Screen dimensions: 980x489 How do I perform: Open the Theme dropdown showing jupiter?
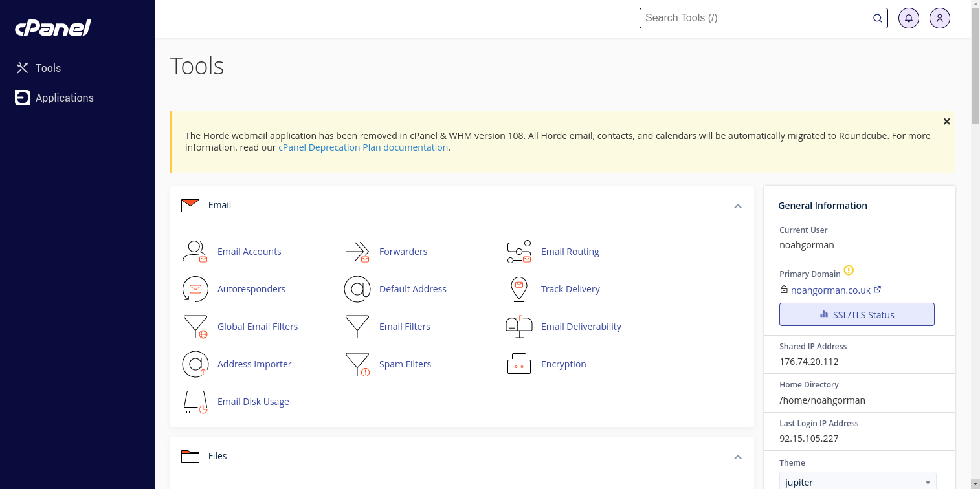pyautogui.click(x=857, y=482)
